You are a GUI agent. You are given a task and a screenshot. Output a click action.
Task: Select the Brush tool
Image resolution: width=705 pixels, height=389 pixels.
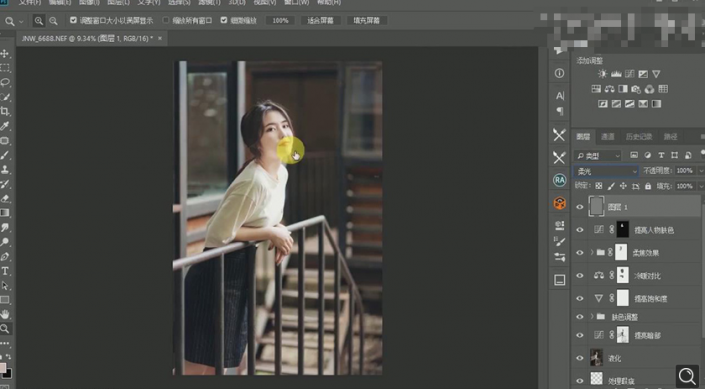(x=5, y=155)
